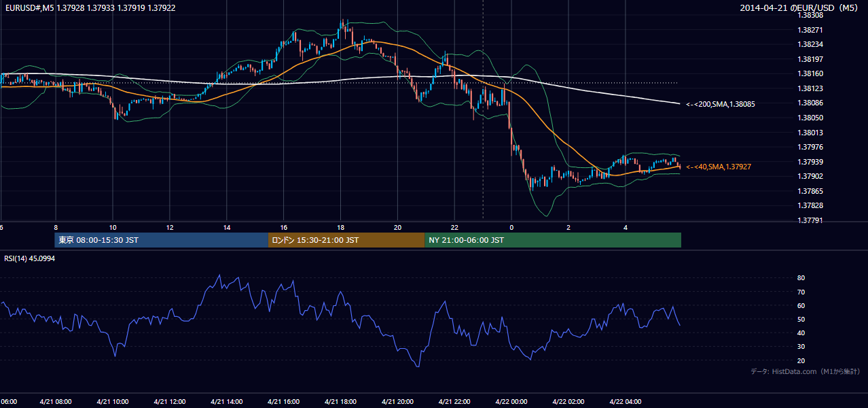The height and width of the screenshot is (408, 868).
Task: Click price axis label 1.38197
Action: click(810, 59)
